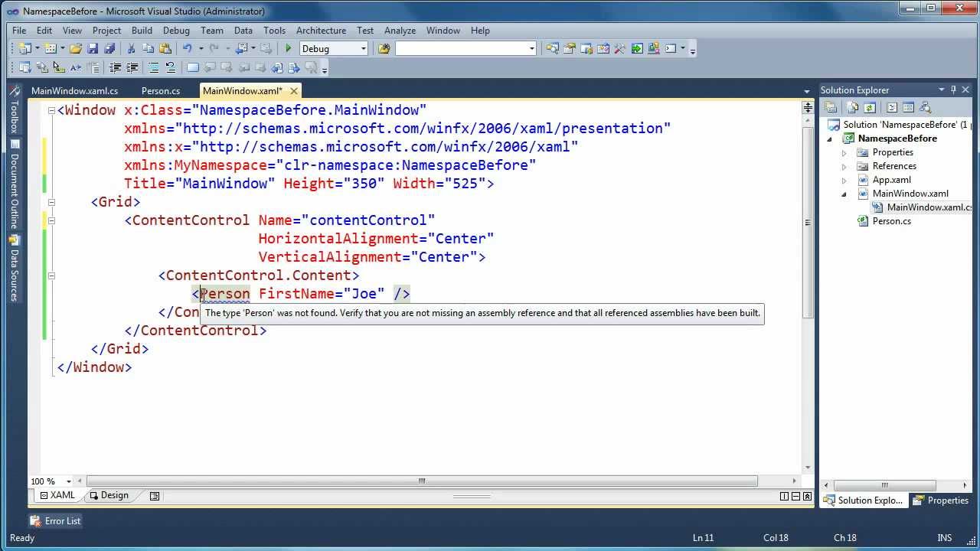Click the horizontal split pane toggle

[x=794, y=496]
